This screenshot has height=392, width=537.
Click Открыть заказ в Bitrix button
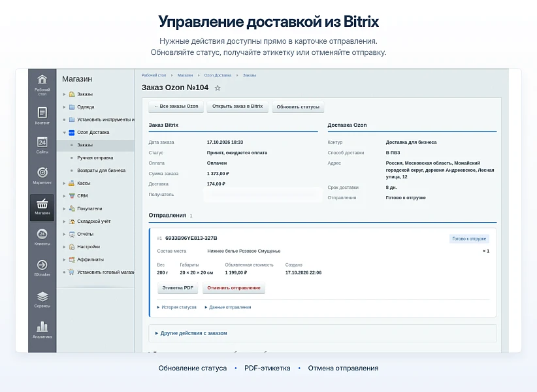[237, 106]
